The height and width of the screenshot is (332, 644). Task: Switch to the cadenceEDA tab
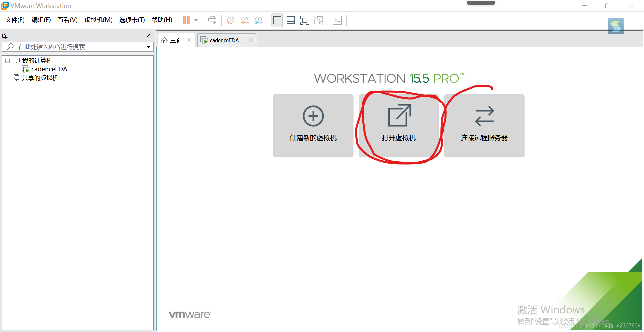coord(224,40)
